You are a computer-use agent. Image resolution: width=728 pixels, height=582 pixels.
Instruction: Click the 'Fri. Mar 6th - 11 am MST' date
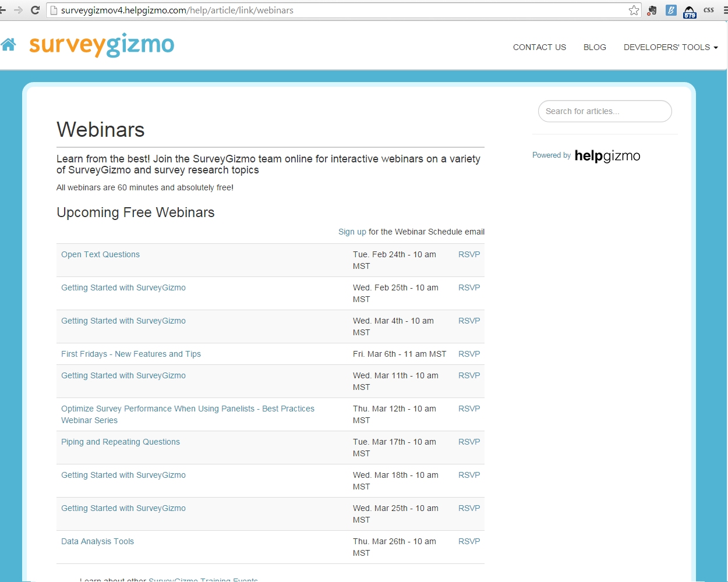400,354
